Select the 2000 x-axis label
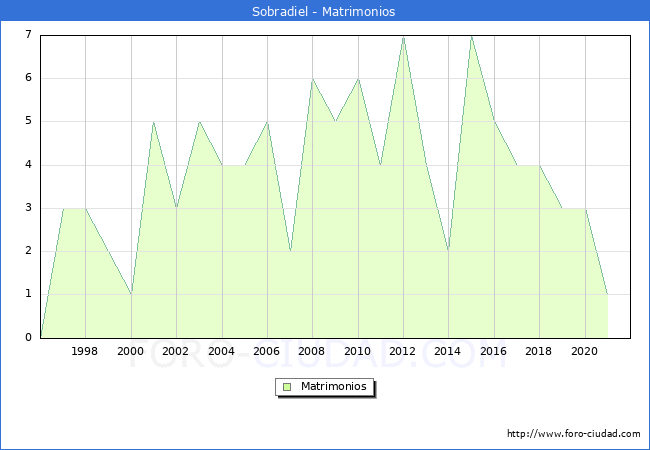650x450 pixels. (x=130, y=351)
